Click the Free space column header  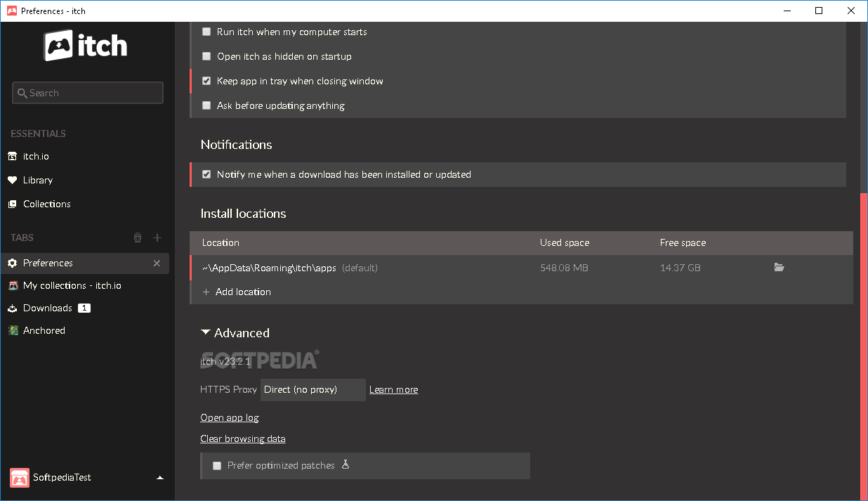coord(683,242)
